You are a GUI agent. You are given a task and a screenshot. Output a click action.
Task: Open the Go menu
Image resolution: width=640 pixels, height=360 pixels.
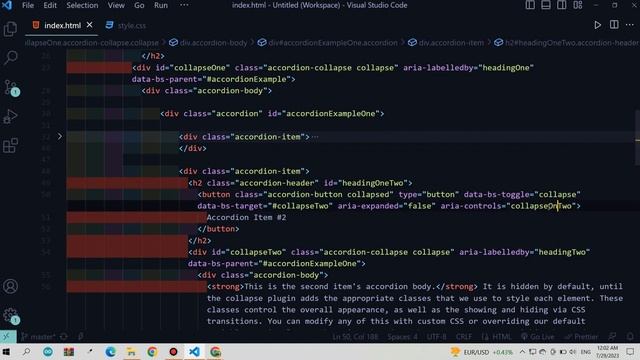139,5
